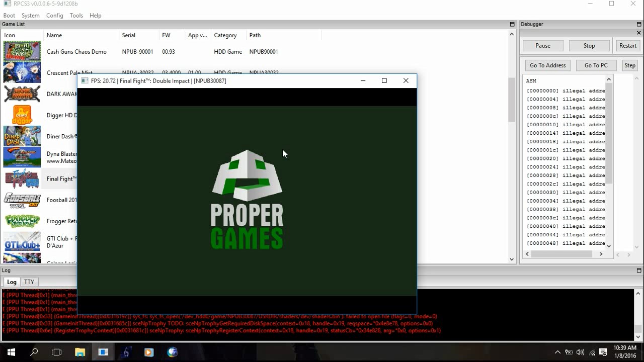Open File Explorer from the taskbar

(80, 352)
